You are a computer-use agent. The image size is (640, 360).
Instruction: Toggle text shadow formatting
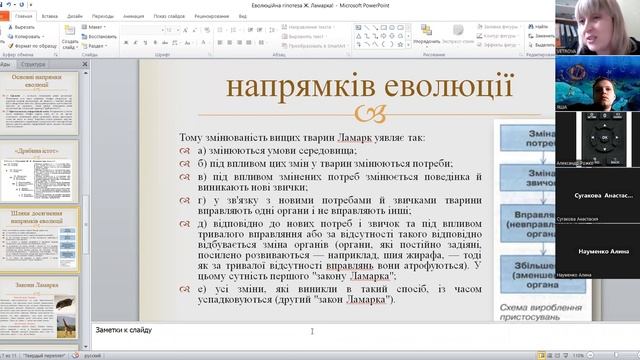click(155, 43)
